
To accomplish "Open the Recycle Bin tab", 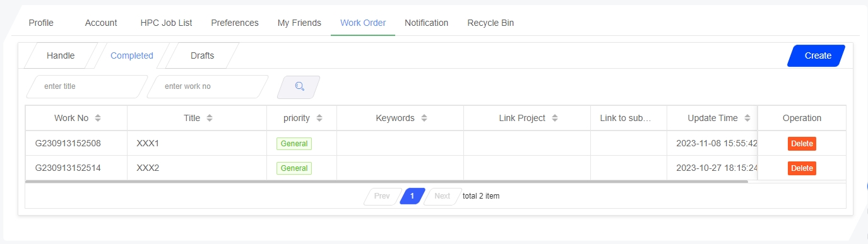I will point(490,23).
